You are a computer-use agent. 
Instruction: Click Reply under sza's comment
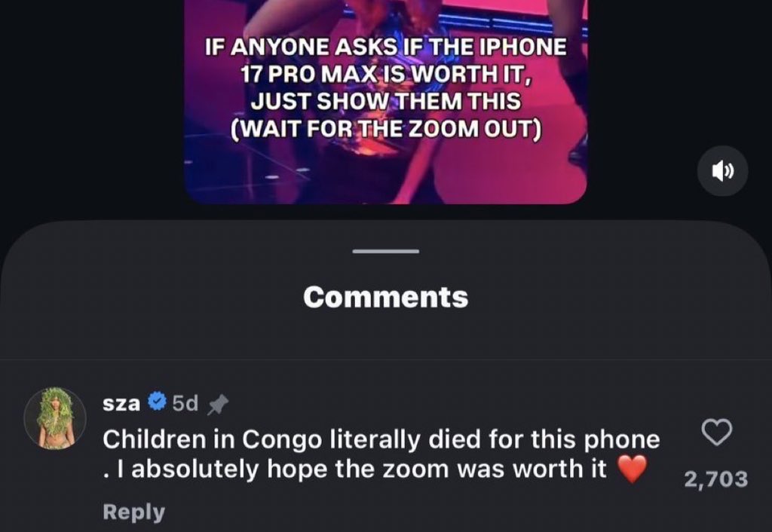click(x=134, y=512)
